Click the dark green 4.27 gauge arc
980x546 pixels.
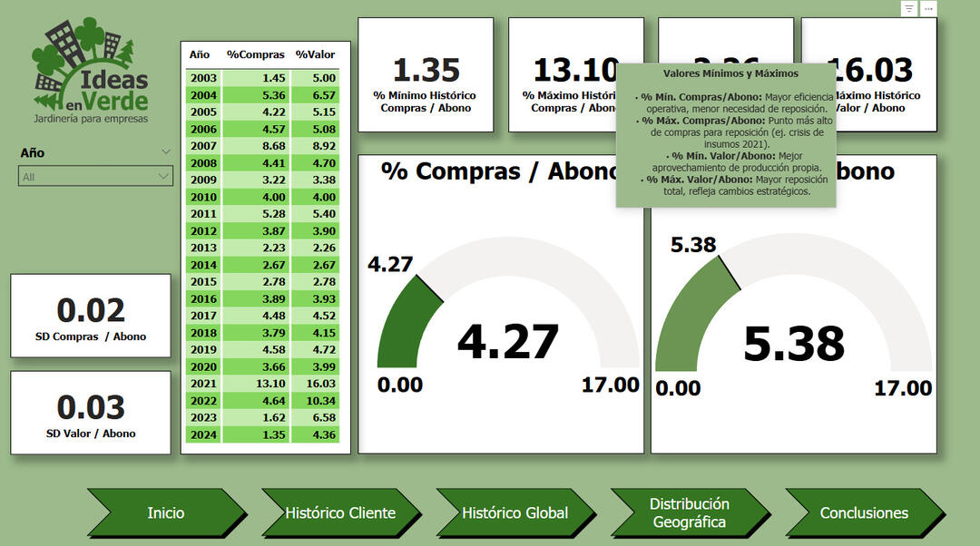[x=398, y=317]
